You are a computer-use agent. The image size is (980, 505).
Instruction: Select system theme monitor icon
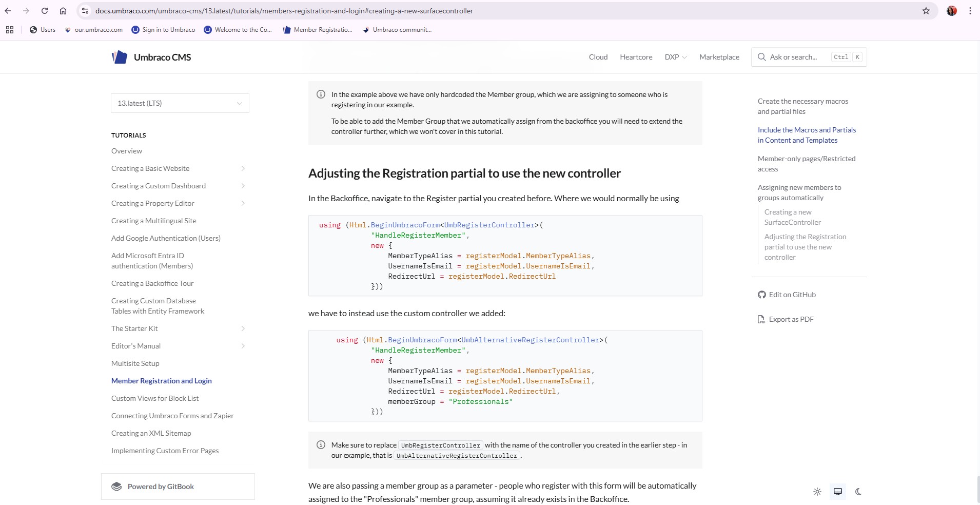pyautogui.click(x=838, y=492)
